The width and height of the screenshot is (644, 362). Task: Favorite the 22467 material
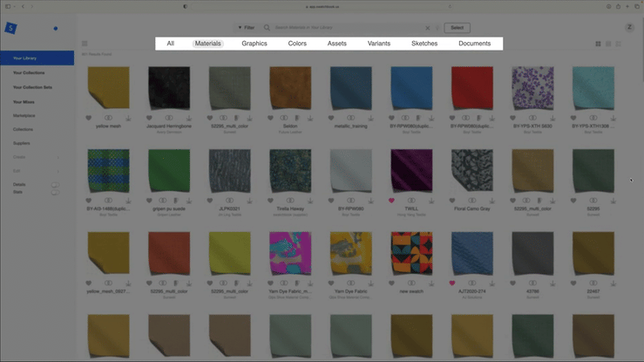[x=573, y=283]
